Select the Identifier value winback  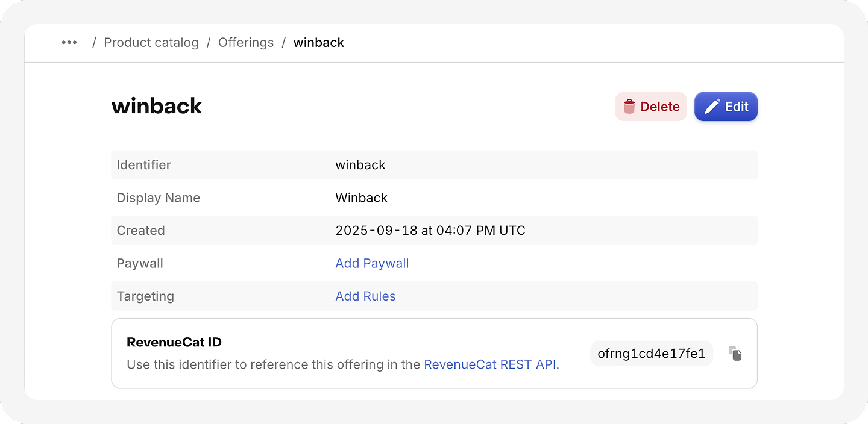click(x=360, y=165)
